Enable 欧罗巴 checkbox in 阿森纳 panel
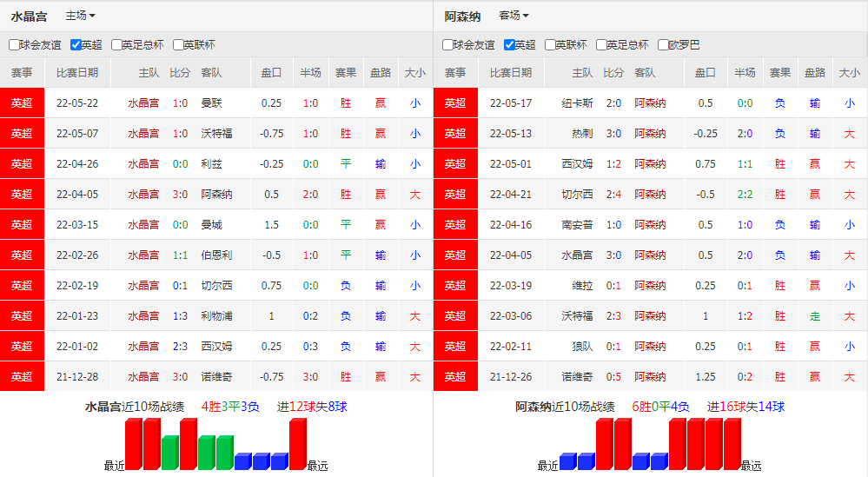This screenshot has width=868, height=477. [x=663, y=45]
